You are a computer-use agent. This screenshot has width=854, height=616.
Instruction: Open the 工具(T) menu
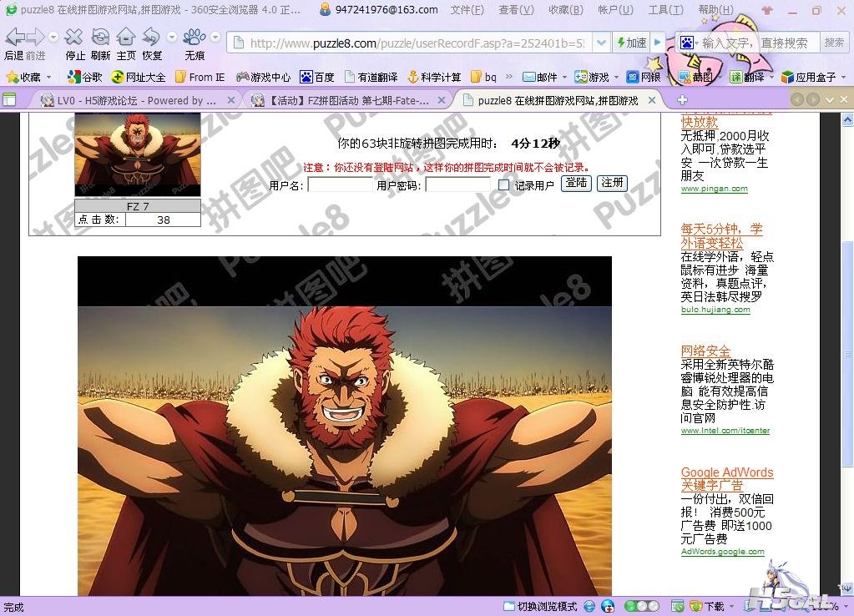[665, 10]
